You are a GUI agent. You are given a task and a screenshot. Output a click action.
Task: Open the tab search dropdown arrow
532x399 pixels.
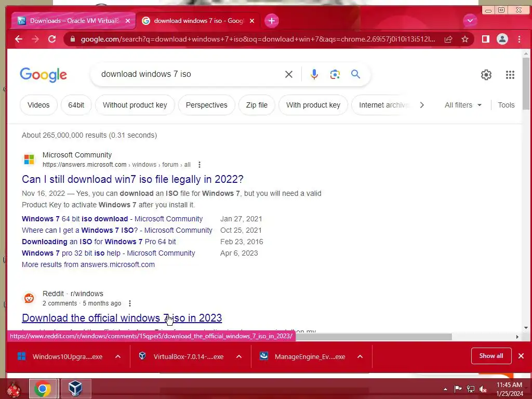(470, 21)
